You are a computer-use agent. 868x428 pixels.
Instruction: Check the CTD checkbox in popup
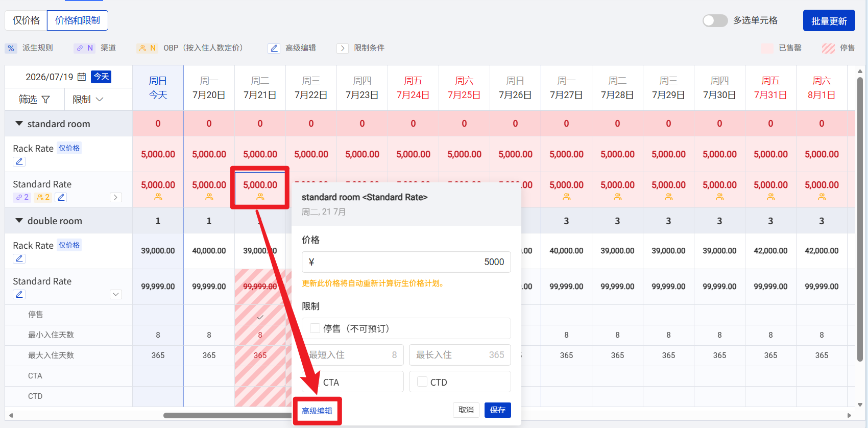click(422, 382)
